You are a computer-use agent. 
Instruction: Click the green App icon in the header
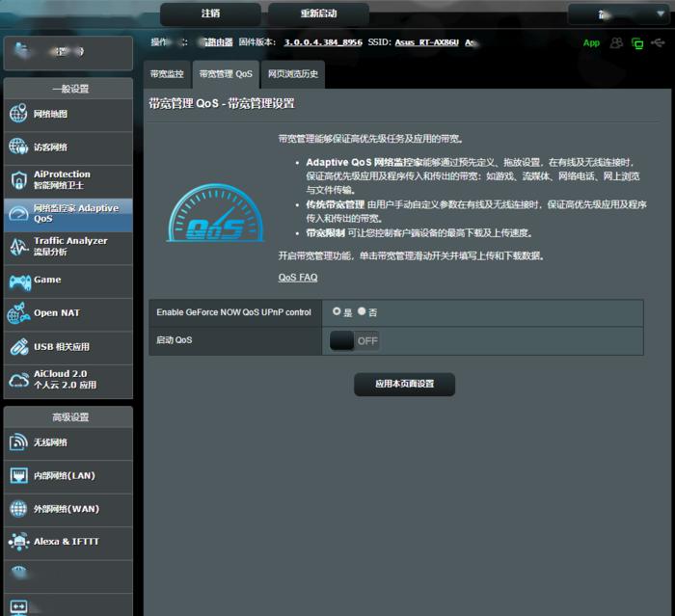(591, 42)
